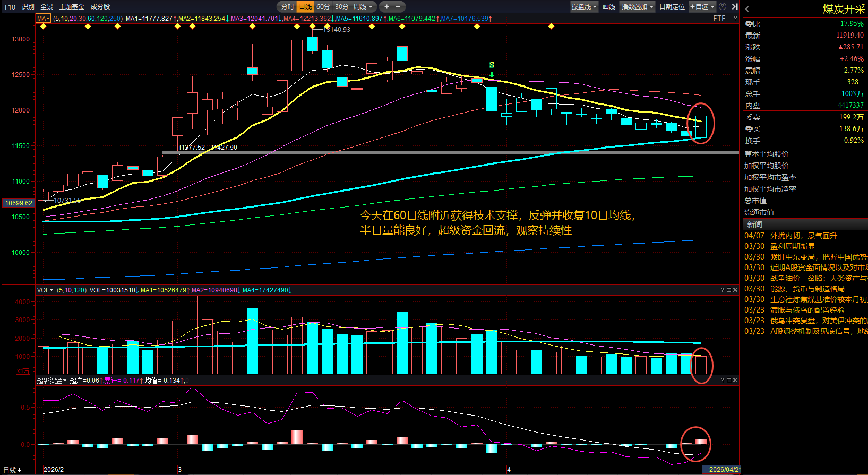Switch chart period to 60分

[x=323, y=6]
